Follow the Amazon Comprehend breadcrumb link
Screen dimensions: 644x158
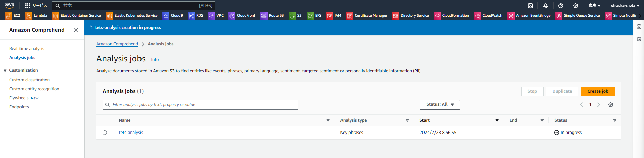tap(117, 44)
